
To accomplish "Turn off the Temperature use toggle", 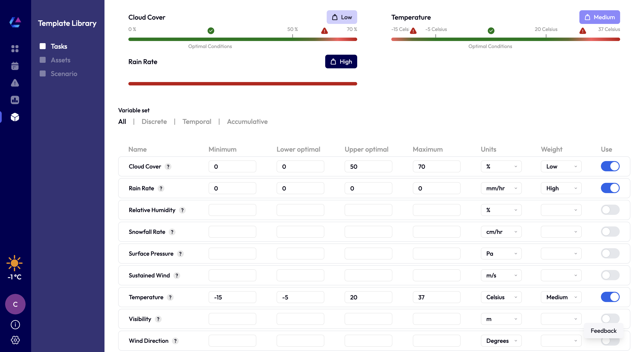I will tap(610, 297).
